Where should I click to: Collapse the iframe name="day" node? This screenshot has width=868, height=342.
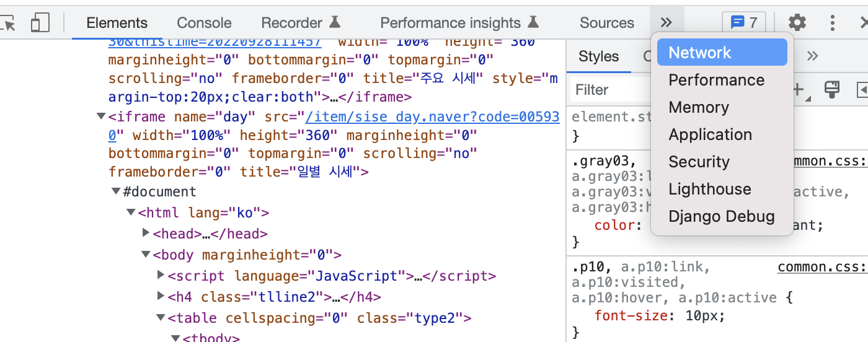[x=101, y=116]
